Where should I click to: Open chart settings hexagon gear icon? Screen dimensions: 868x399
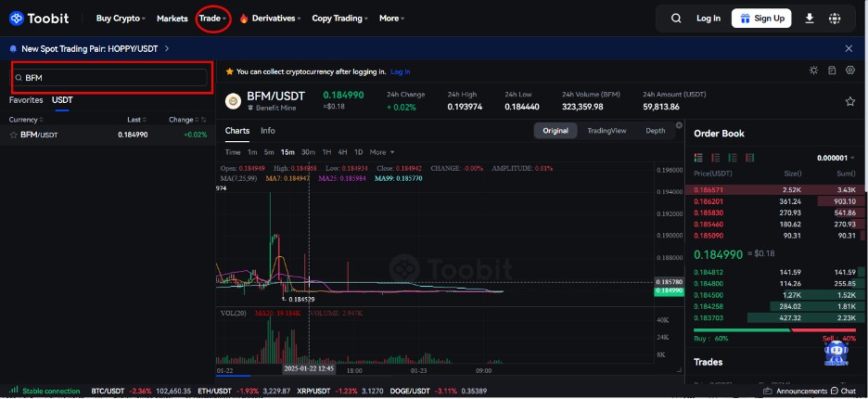[850, 71]
